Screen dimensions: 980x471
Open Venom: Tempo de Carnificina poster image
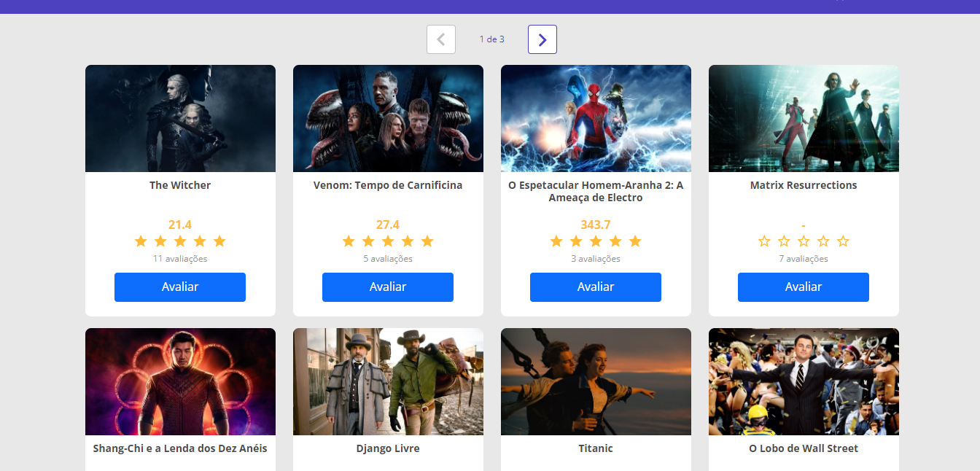(x=388, y=118)
